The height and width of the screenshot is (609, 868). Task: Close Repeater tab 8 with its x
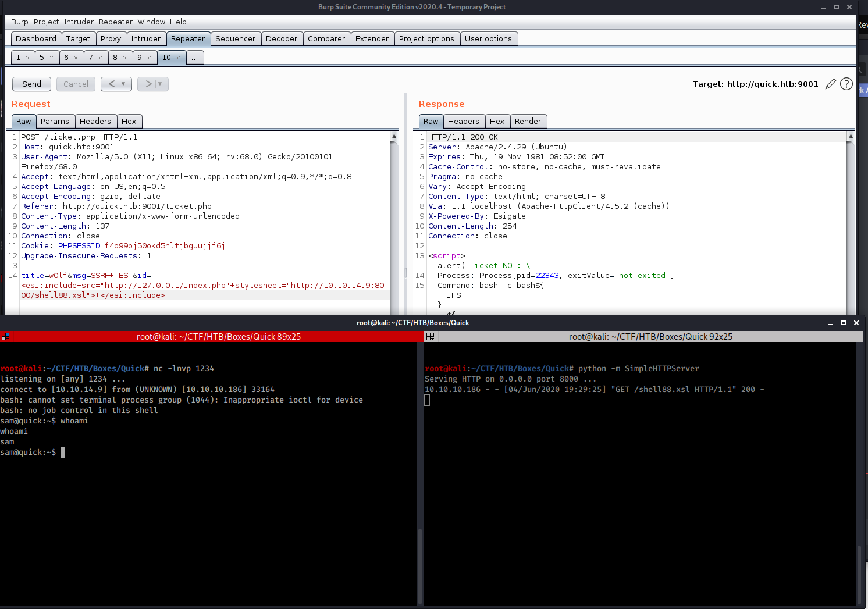coord(124,58)
